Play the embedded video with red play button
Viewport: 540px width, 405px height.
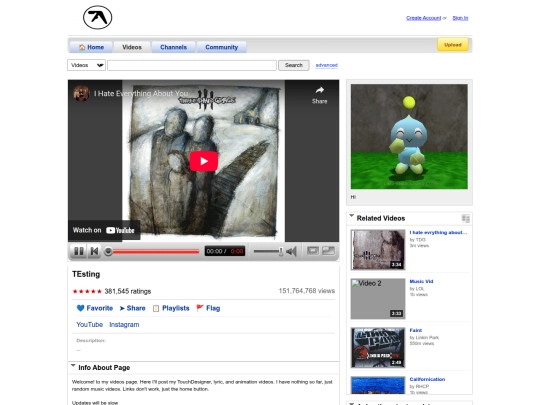pos(204,161)
